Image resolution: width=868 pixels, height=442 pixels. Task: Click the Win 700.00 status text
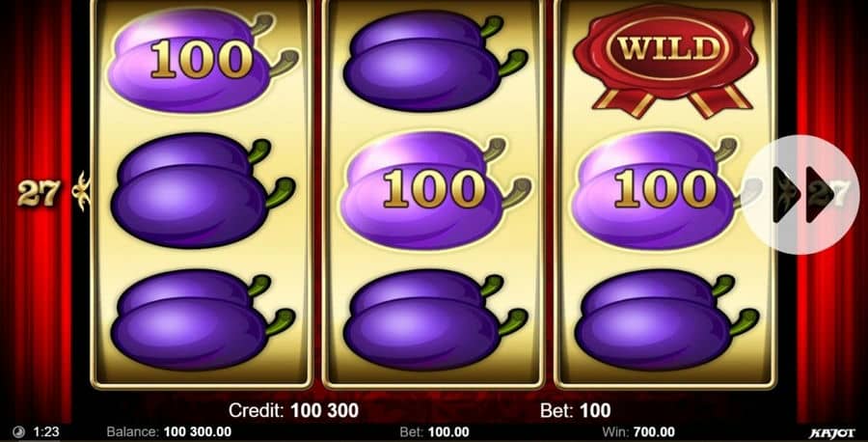tap(638, 432)
